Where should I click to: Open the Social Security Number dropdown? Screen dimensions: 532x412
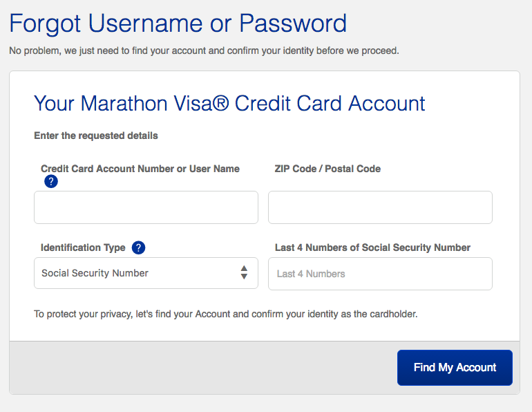point(146,273)
